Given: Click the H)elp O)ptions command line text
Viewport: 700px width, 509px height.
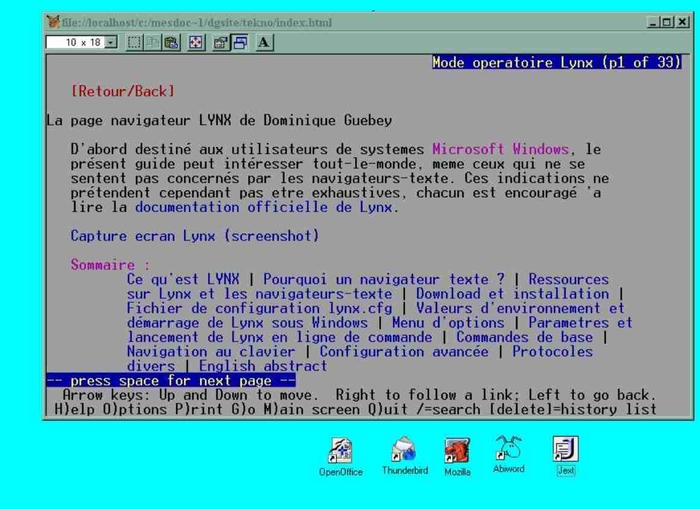Looking at the screenshot, I should pos(355,409).
